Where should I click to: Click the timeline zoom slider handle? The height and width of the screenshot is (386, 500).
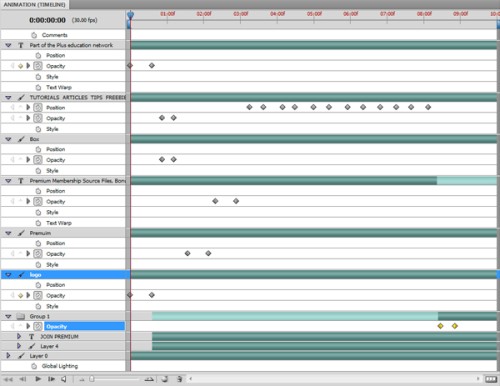92,379
